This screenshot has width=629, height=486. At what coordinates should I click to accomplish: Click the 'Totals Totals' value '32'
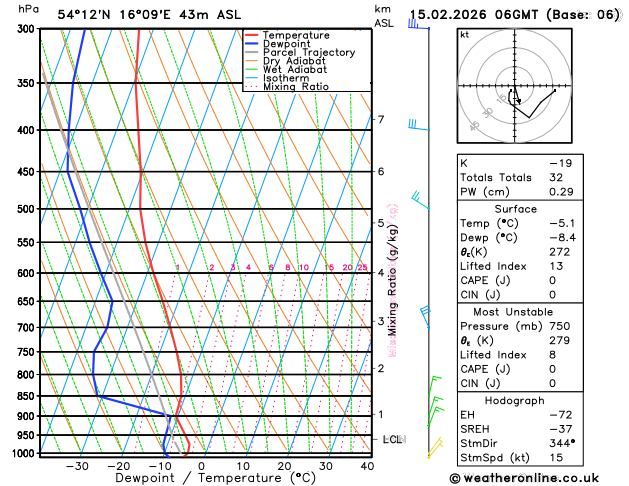click(x=556, y=178)
